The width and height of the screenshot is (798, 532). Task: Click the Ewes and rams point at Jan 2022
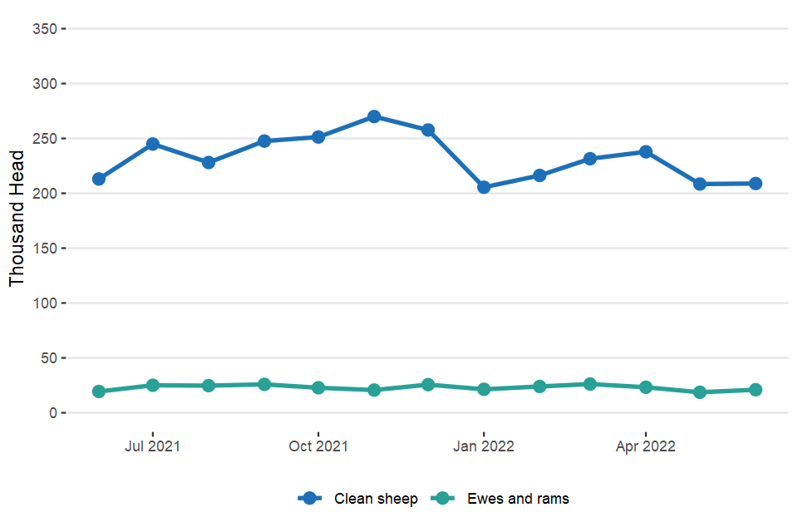(x=484, y=389)
